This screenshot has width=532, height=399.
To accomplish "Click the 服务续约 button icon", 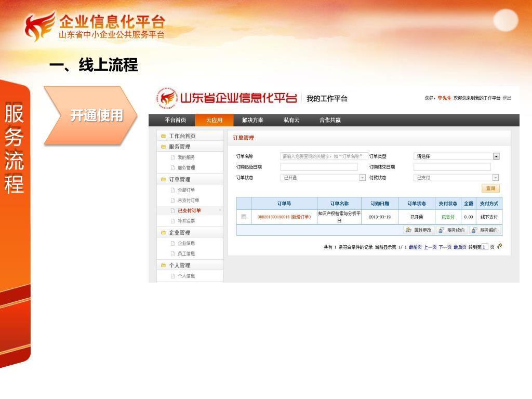I will (x=442, y=230).
